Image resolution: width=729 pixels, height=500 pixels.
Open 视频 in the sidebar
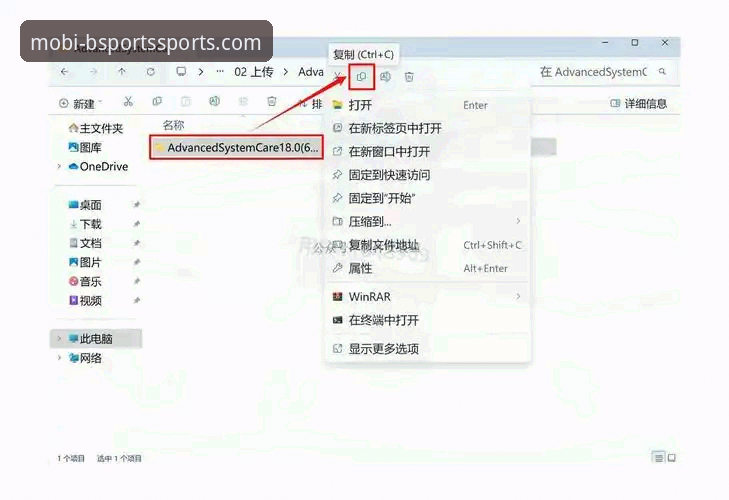(85, 300)
